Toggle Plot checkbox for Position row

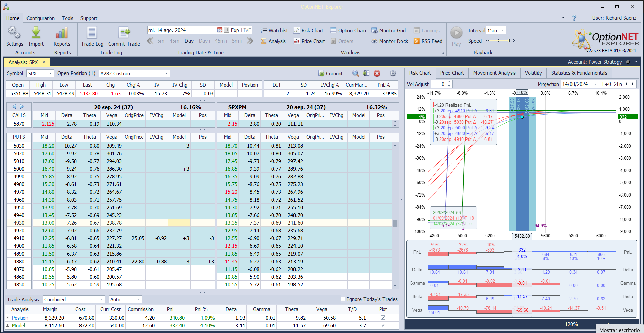coord(383,317)
